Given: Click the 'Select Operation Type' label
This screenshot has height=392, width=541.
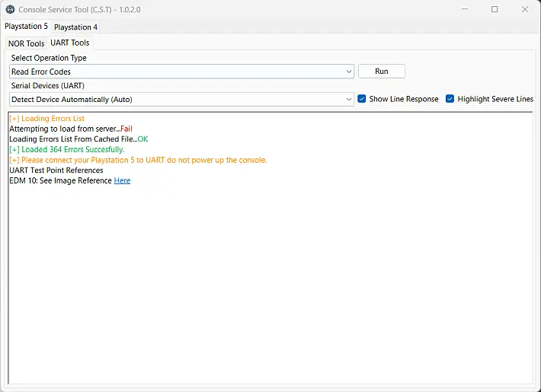Looking at the screenshot, I should (x=49, y=58).
